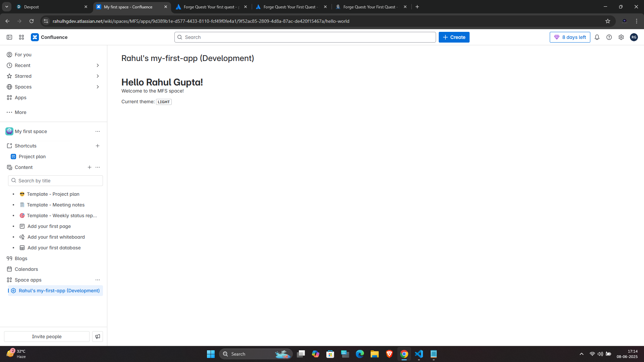Open the help question mark icon
This screenshot has height=362, width=644.
[609, 37]
